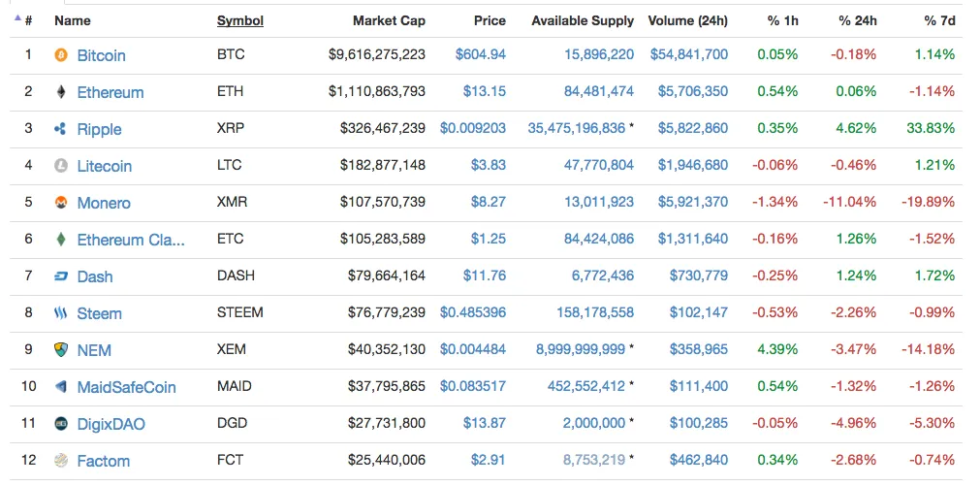Viewport: 980px width, 486px height.
Task: Click Steem price $0.485396
Action: [473, 312]
